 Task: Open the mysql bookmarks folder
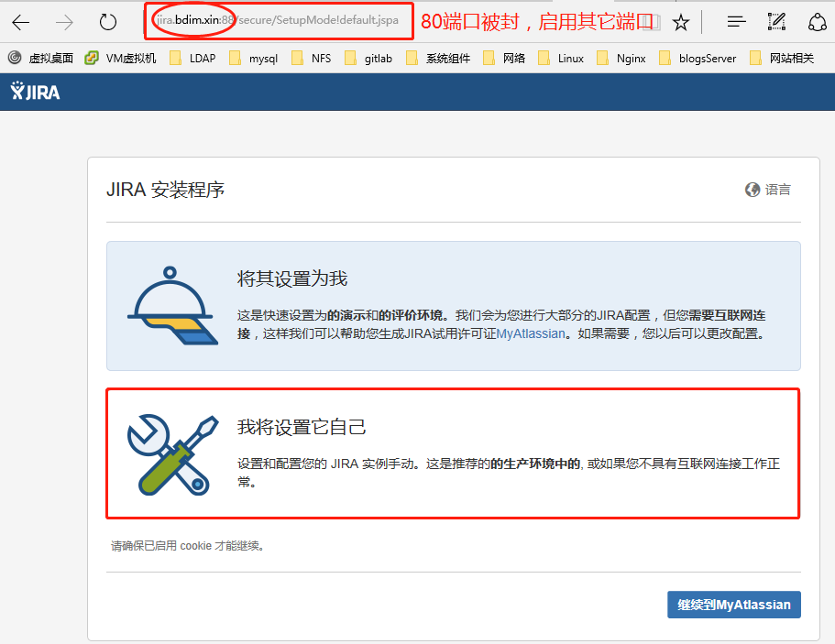coord(253,59)
